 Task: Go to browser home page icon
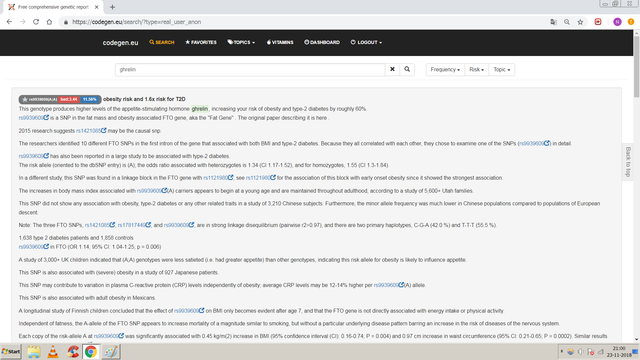tap(49, 22)
